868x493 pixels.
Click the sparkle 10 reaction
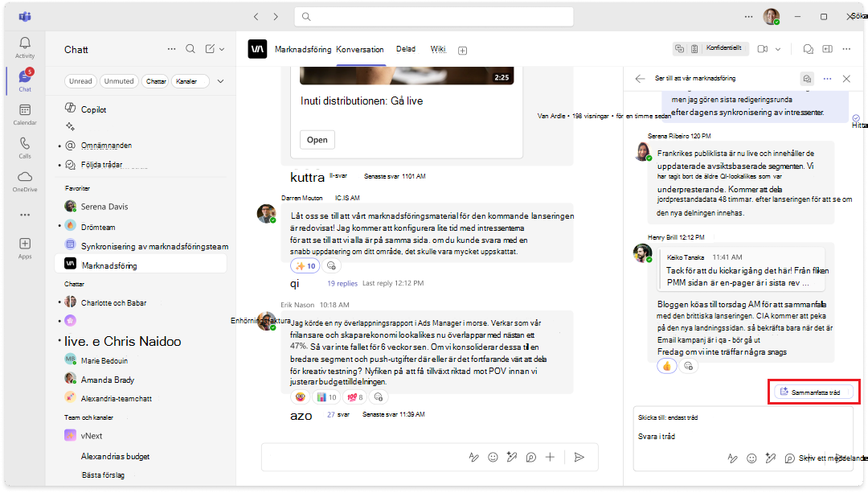coord(305,266)
